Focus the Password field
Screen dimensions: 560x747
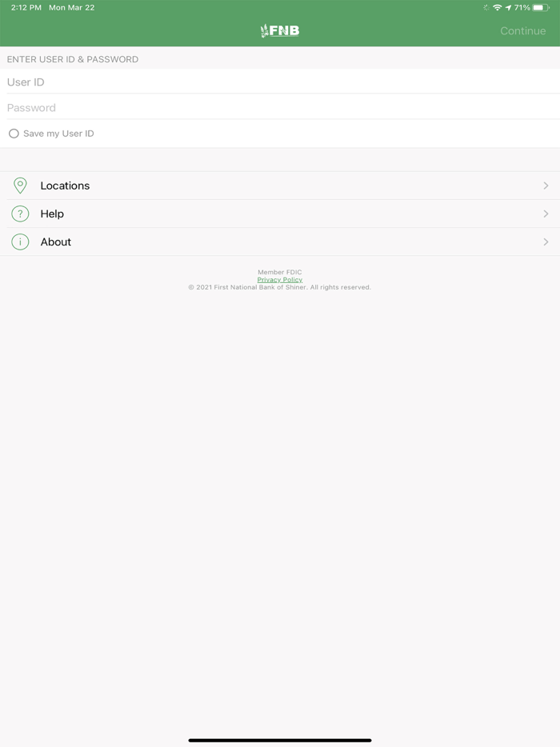click(x=280, y=108)
